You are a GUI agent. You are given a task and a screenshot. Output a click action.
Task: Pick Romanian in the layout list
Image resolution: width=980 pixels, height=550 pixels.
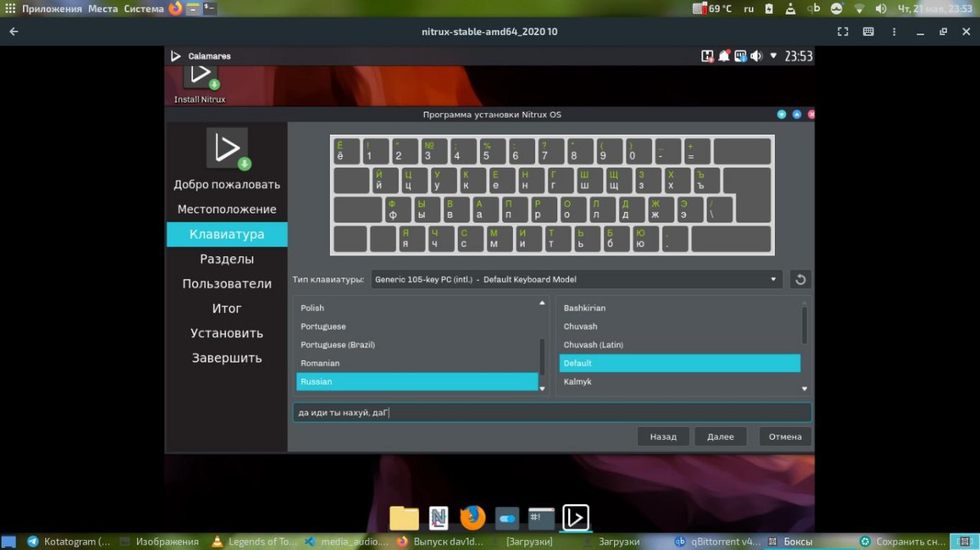[x=417, y=363]
